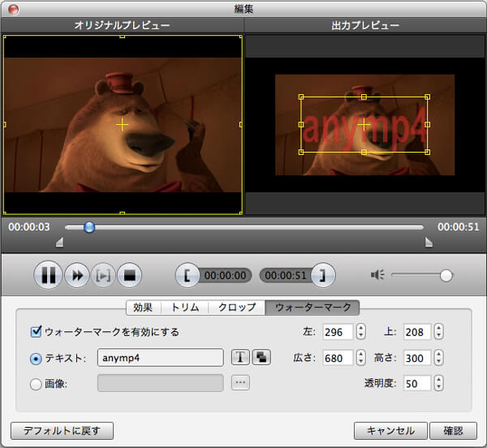The height and width of the screenshot is (448, 487).
Task: Click the video timeline progress bar
Action: [244, 227]
